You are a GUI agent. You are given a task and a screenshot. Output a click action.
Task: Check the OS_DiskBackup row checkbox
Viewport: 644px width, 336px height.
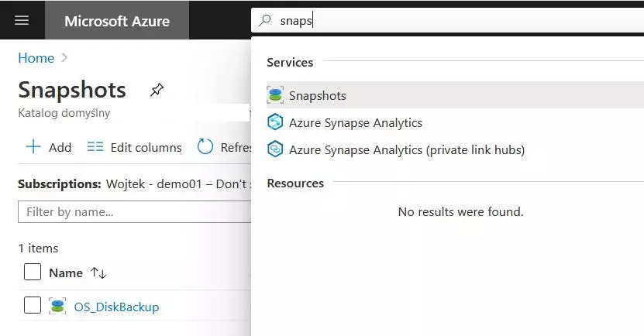click(x=33, y=305)
